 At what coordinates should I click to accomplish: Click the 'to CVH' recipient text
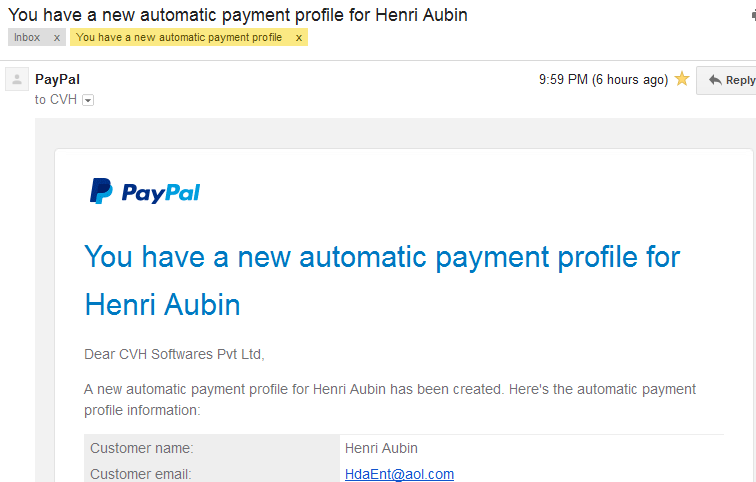pos(56,99)
